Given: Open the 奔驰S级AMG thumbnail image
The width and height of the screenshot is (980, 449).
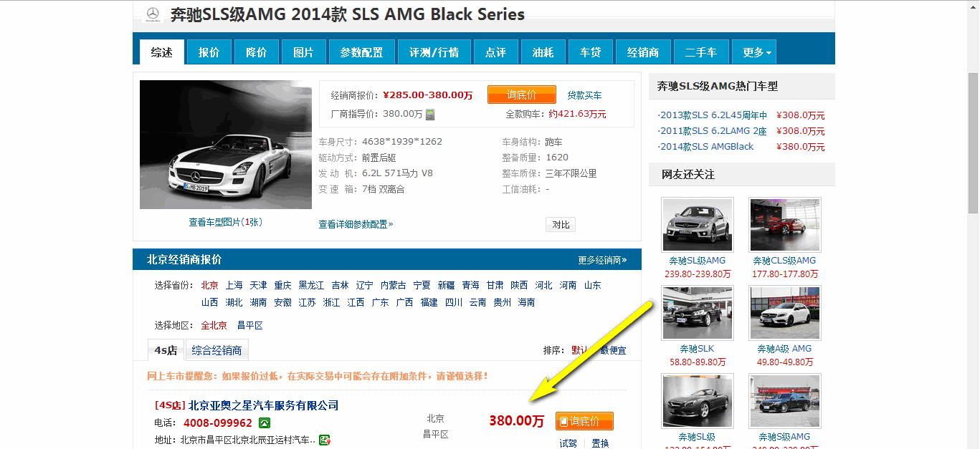Looking at the screenshot, I should tap(785, 400).
